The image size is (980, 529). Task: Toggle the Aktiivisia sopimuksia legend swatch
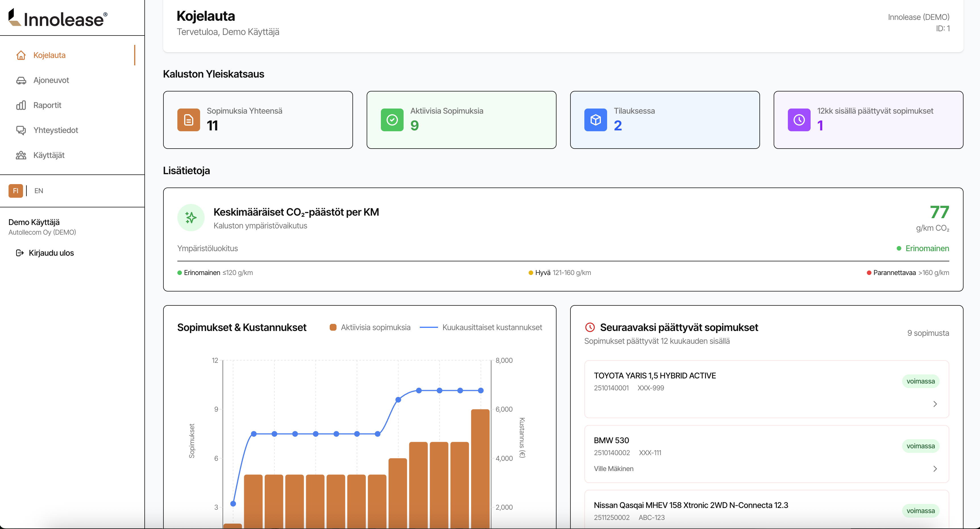point(333,328)
